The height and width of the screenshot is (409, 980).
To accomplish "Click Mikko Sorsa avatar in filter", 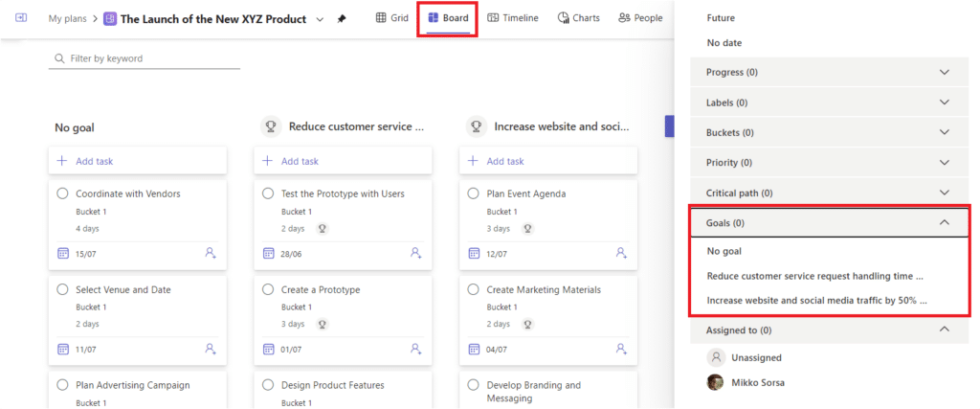I will tap(716, 382).
